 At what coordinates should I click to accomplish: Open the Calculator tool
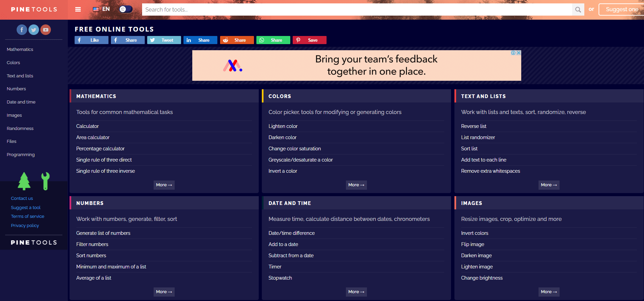pos(87,126)
